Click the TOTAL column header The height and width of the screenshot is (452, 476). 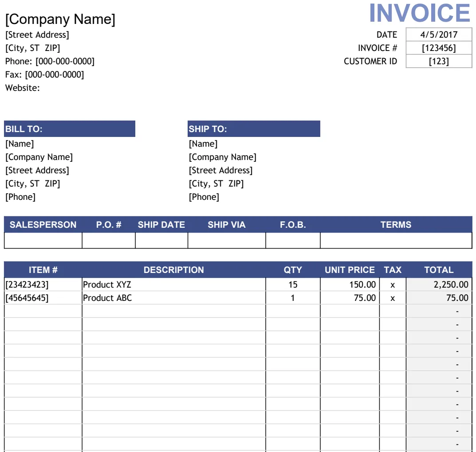[439, 270]
